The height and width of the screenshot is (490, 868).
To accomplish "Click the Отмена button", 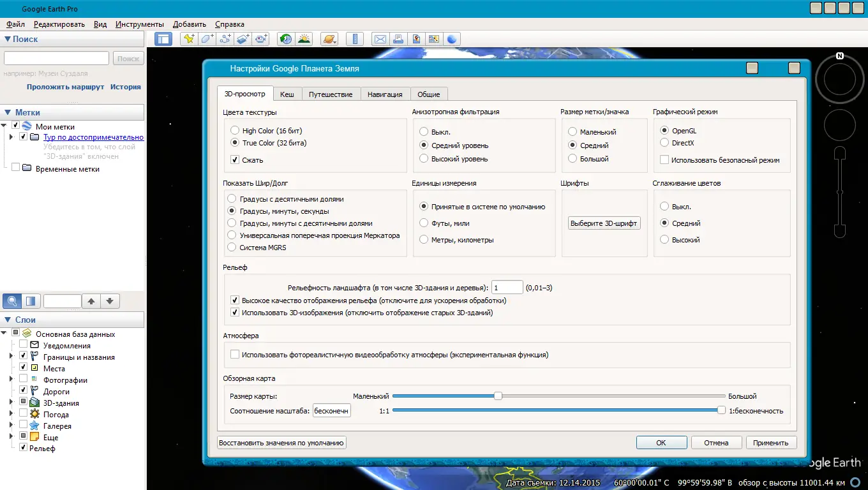I will click(716, 443).
